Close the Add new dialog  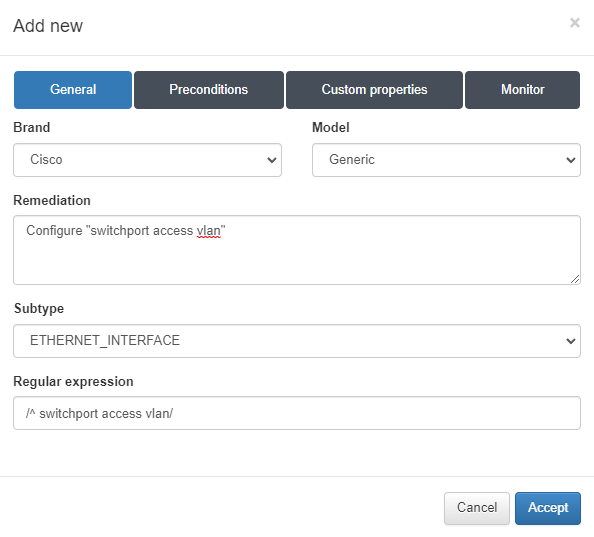[575, 23]
